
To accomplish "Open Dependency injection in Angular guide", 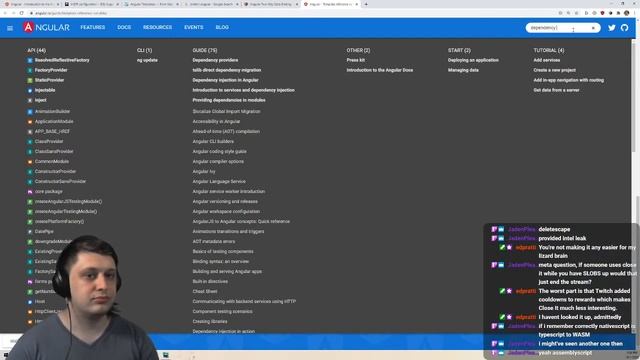I will coord(225,80).
